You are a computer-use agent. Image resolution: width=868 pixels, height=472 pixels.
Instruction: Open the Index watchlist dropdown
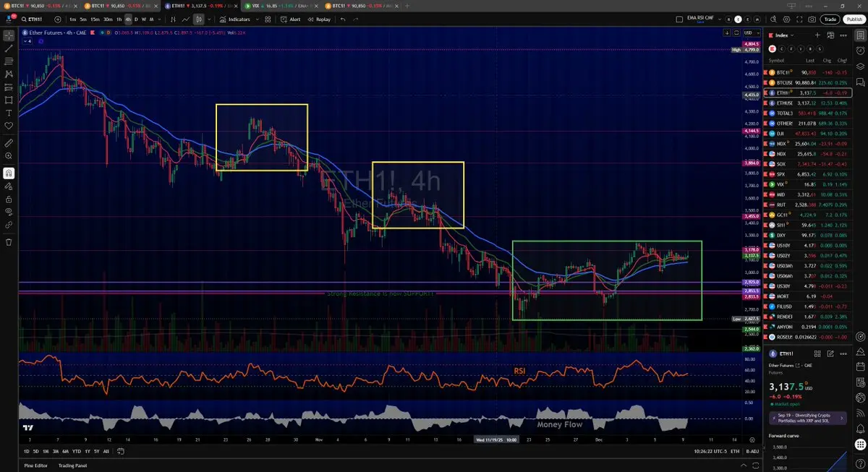tap(783, 35)
